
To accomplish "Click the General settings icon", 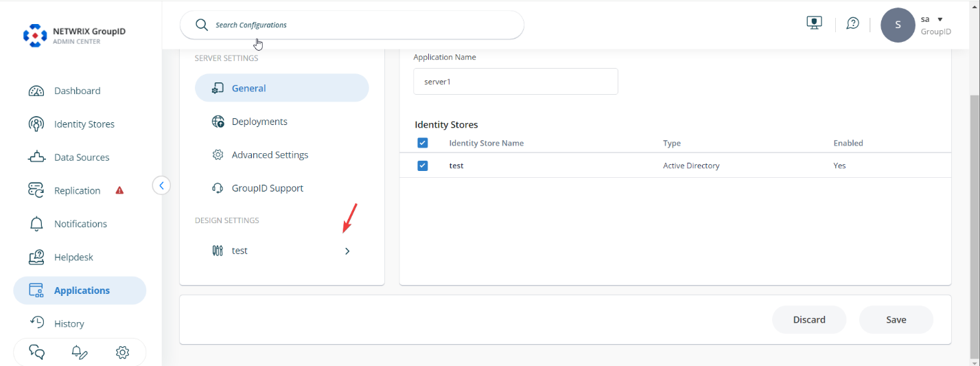I will (218, 88).
